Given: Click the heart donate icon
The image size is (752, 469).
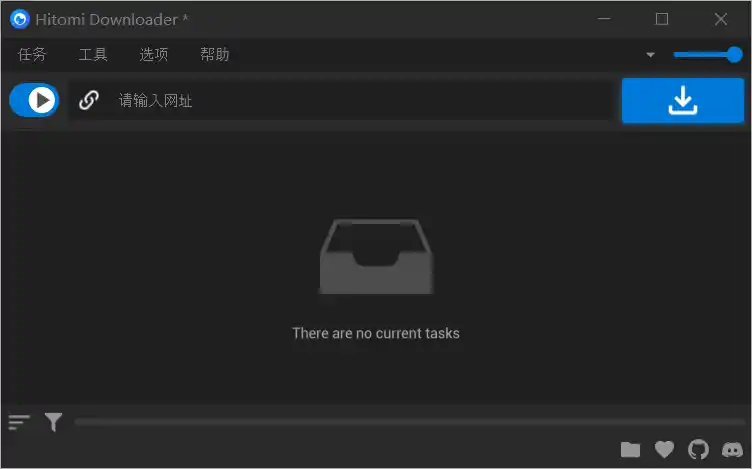Looking at the screenshot, I should tap(664, 449).
